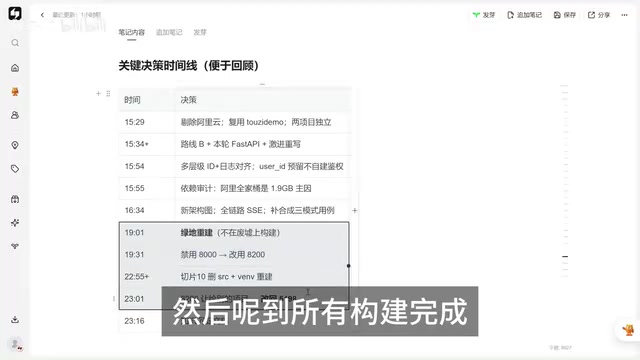Click the cell mentioning 1.9GB 主因

(x=263, y=188)
